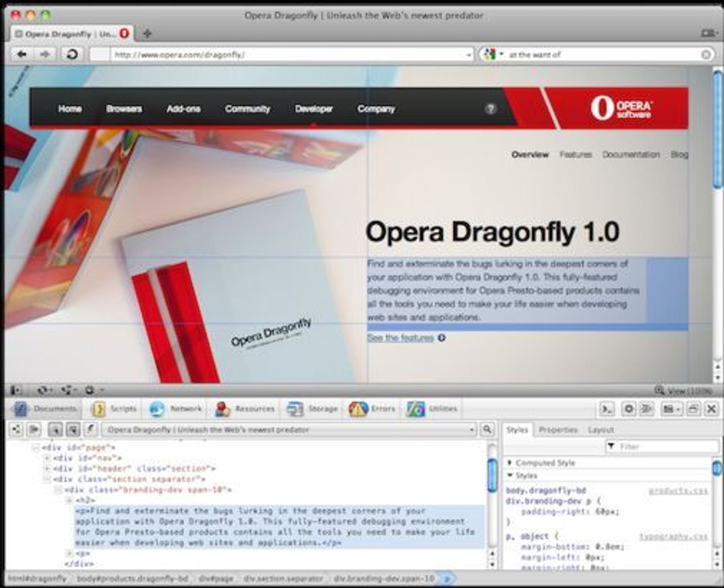
Task: Open the Browsers navigation link
Action: click(x=124, y=109)
